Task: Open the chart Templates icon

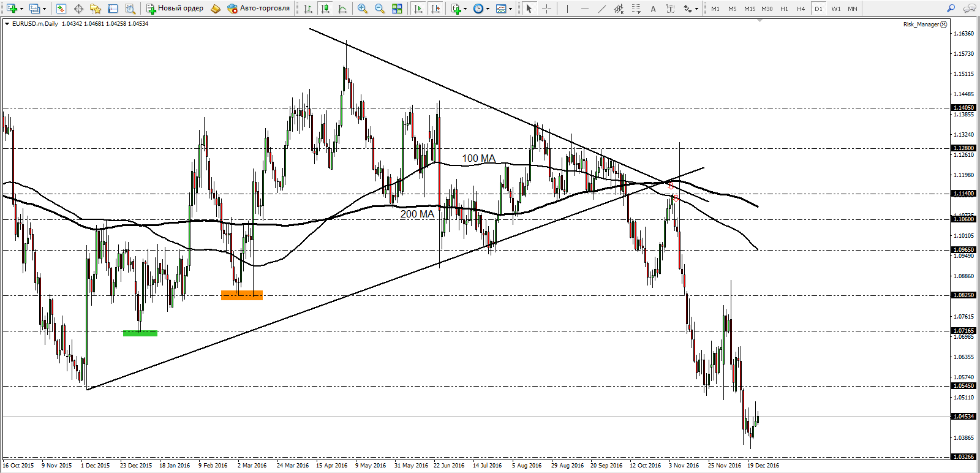Action: pyautogui.click(x=501, y=9)
